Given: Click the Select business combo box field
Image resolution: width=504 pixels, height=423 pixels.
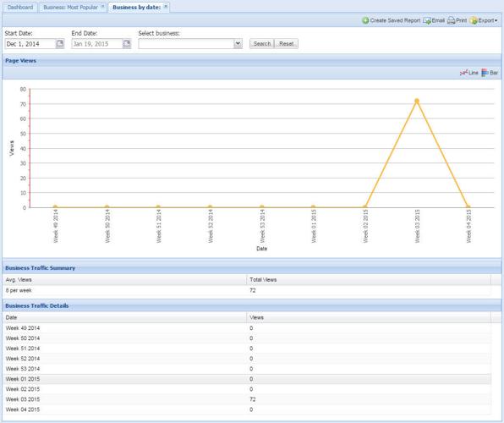Looking at the screenshot, I should coord(186,44).
